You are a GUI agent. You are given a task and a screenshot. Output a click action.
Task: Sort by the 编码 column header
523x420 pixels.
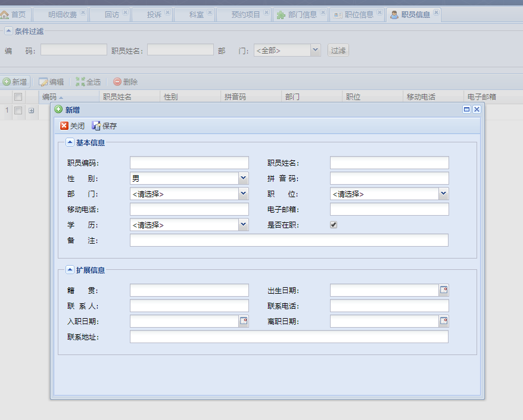69,97
